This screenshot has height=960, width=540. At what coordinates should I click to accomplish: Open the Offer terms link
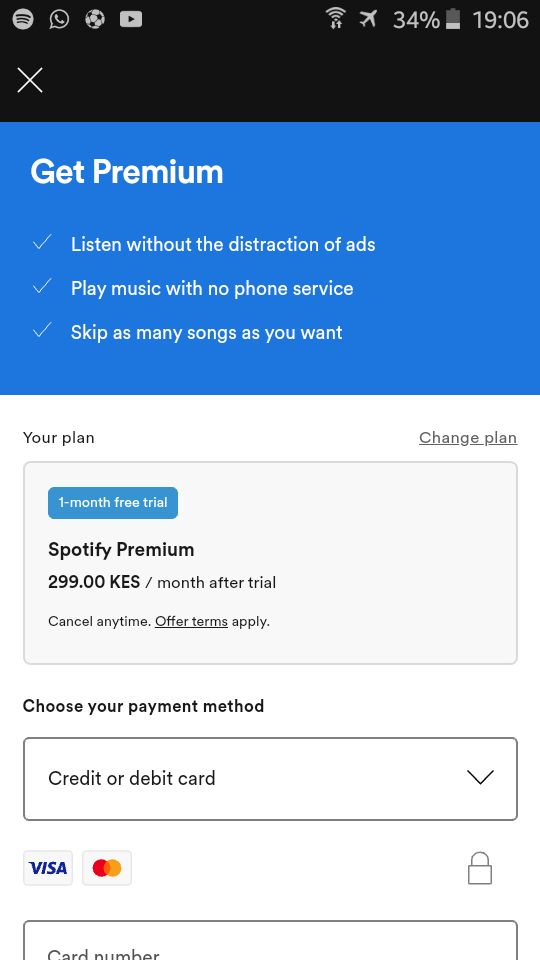point(191,621)
